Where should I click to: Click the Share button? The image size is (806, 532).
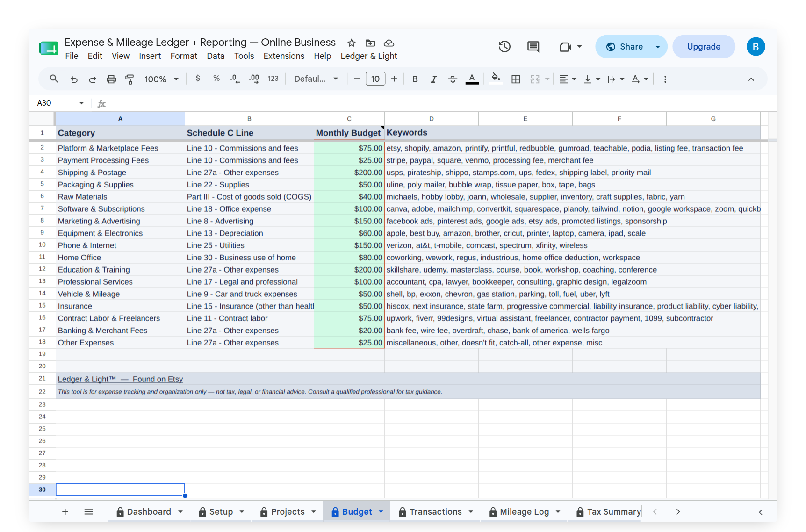(622, 47)
